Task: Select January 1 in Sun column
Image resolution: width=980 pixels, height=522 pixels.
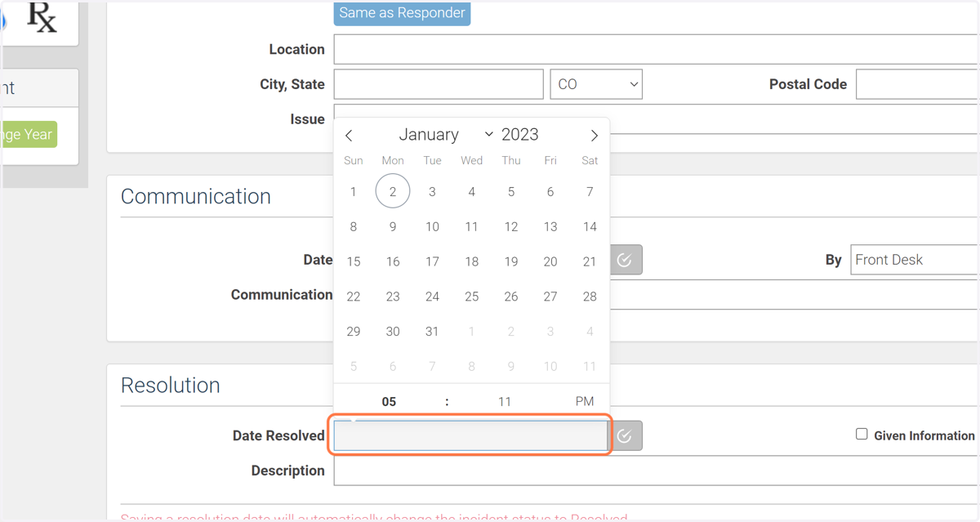Action: click(354, 192)
